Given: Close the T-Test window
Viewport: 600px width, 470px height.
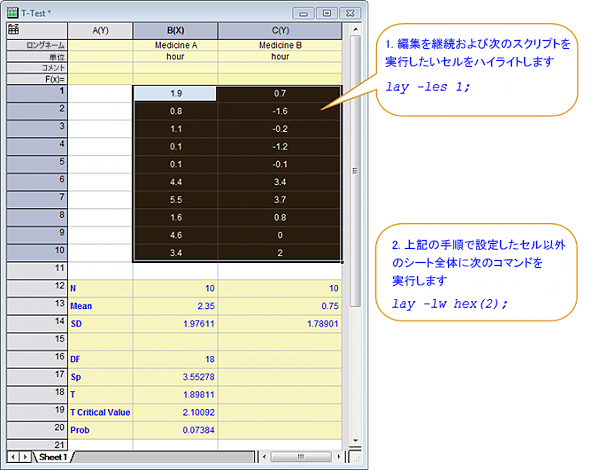Looking at the screenshot, I should (x=350, y=13).
